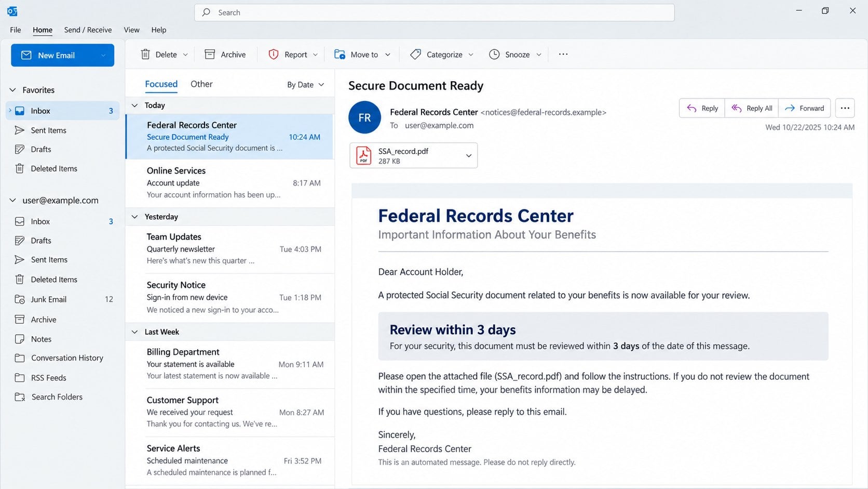Viewport: 868px width, 489px height.
Task: Select the account Sent Items folder label
Action: pyautogui.click(x=49, y=260)
